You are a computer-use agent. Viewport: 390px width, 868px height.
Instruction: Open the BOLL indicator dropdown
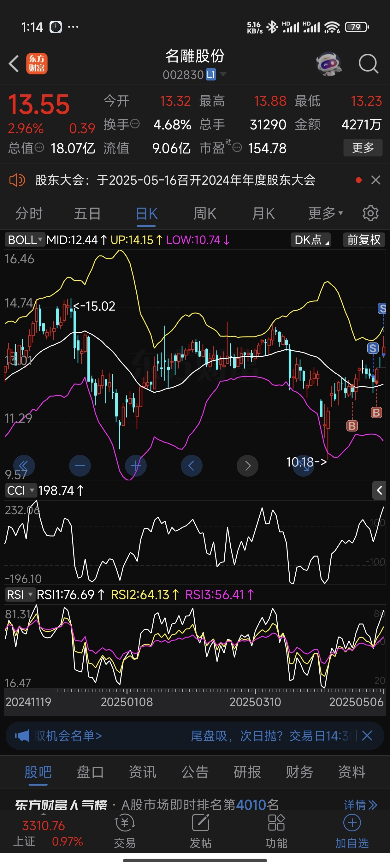tap(25, 240)
